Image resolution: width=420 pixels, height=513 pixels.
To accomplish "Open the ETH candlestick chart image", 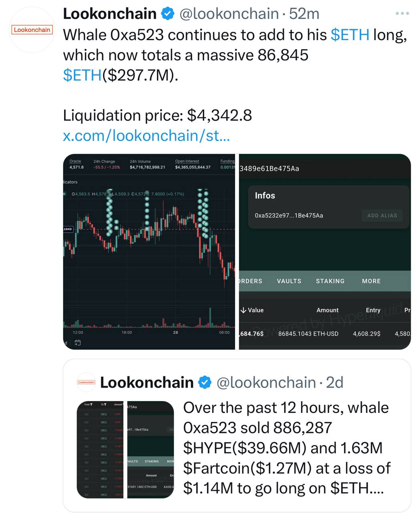I will [149, 251].
